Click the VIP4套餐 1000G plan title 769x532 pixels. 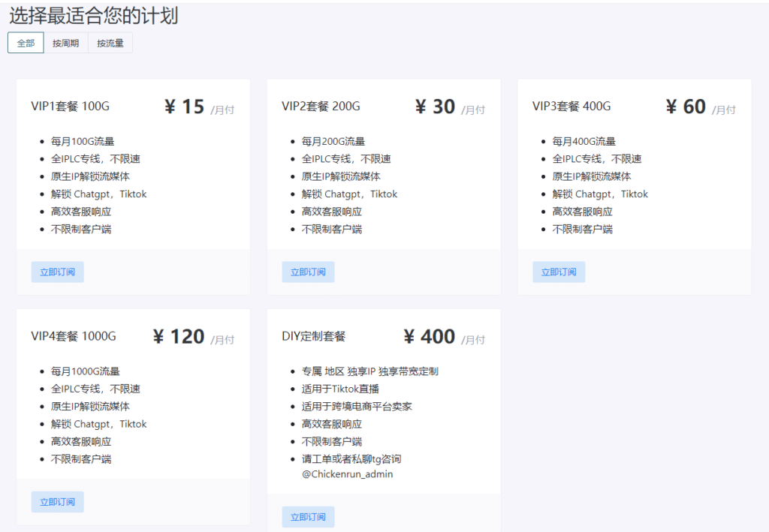click(74, 336)
